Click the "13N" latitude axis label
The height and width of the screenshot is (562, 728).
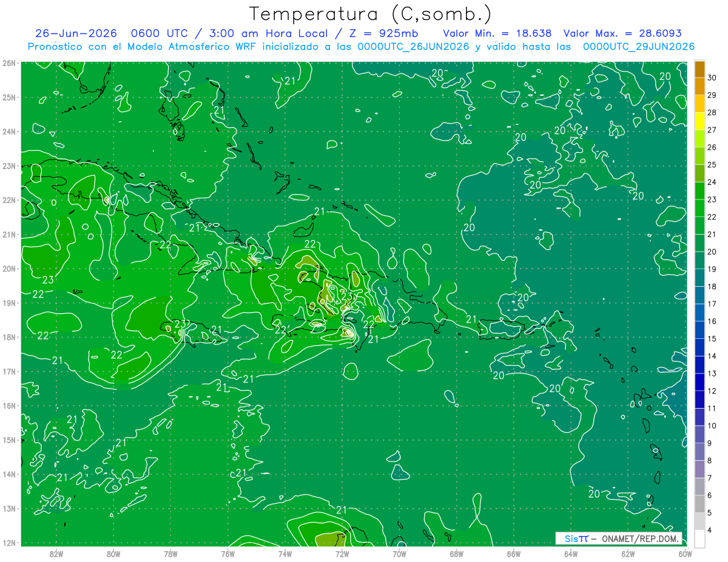click(8, 508)
